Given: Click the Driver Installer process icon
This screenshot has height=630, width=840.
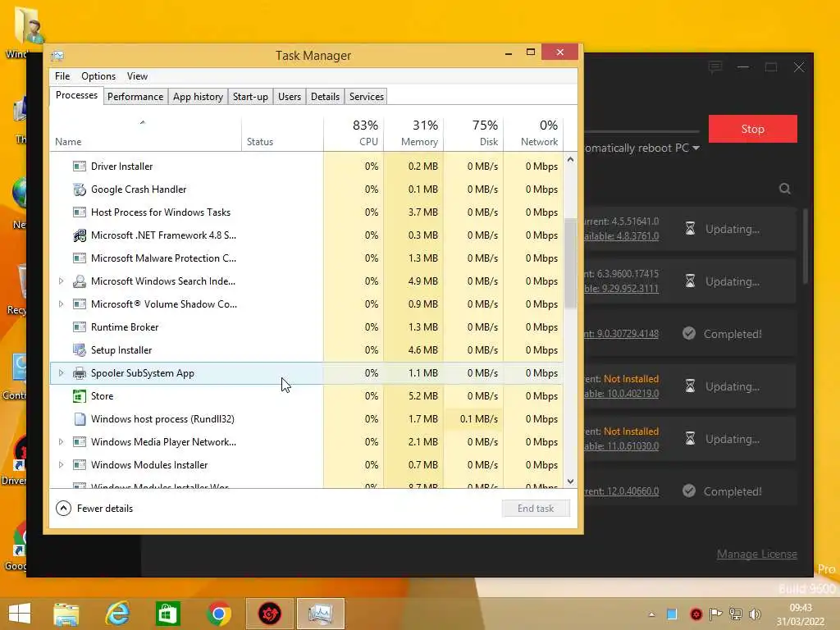Looking at the screenshot, I should pyautogui.click(x=80, y=167).
